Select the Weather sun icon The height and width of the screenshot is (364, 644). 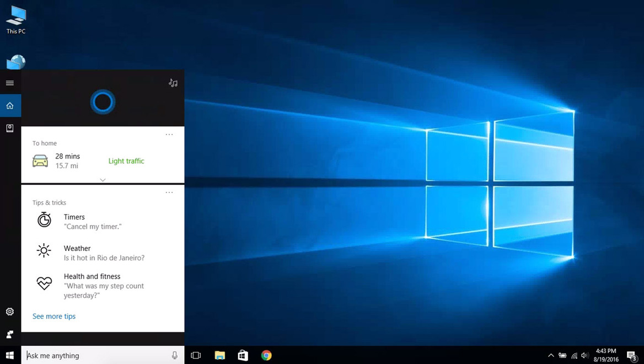click(44, 250)
